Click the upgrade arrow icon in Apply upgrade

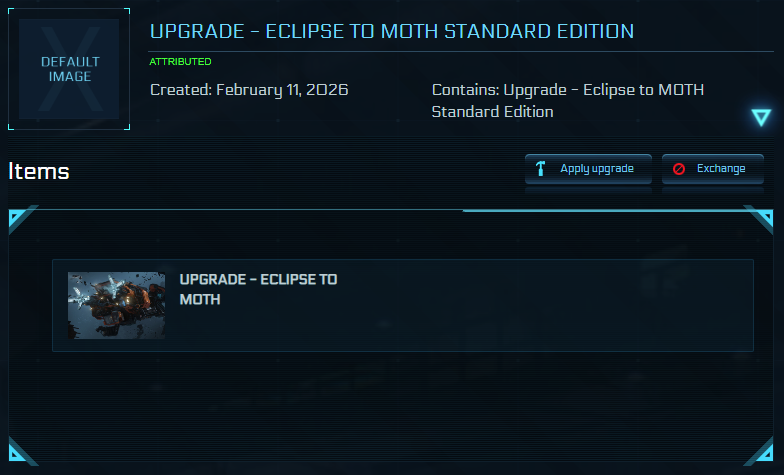pyautogui.click(x=541, y=169)
